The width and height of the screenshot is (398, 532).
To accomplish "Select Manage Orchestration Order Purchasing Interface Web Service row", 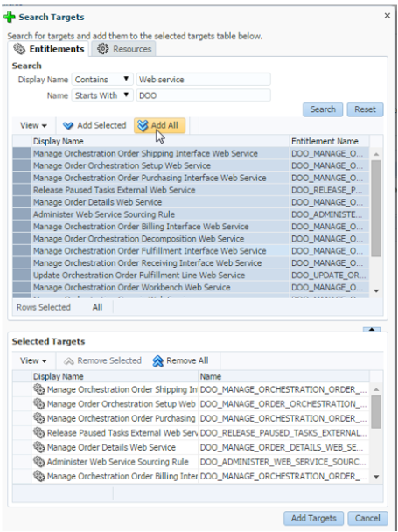I will (191, 178).
